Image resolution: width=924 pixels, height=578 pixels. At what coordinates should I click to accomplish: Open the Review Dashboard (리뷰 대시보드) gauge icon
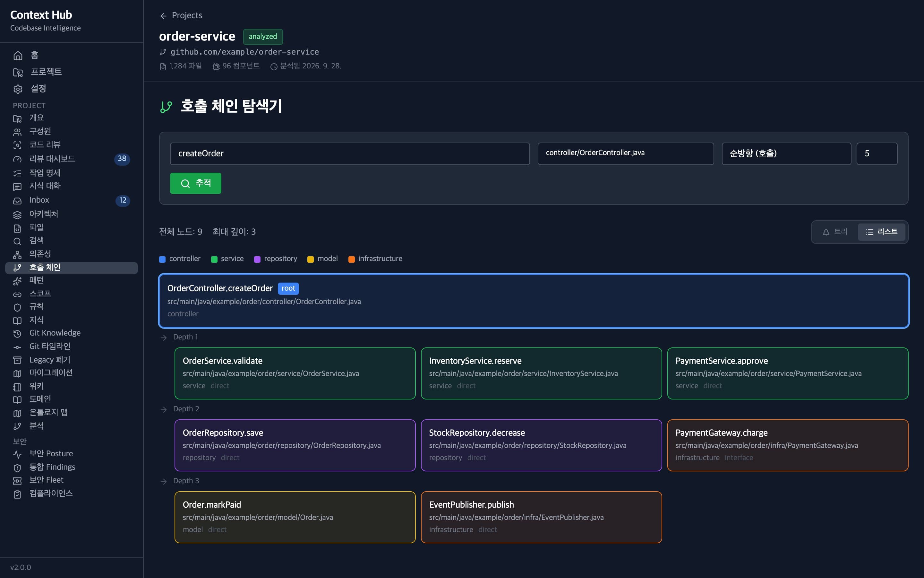(17, 159)
